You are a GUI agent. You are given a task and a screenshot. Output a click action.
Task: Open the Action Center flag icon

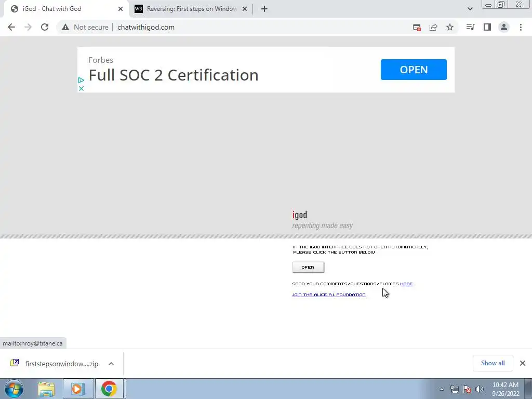(467, 389)
